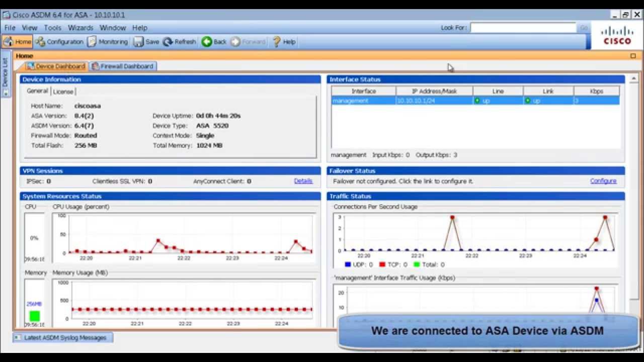The height and width of the screenshot is (362, 644).
Task: Click the Link column header
Action: pos(548,91)
